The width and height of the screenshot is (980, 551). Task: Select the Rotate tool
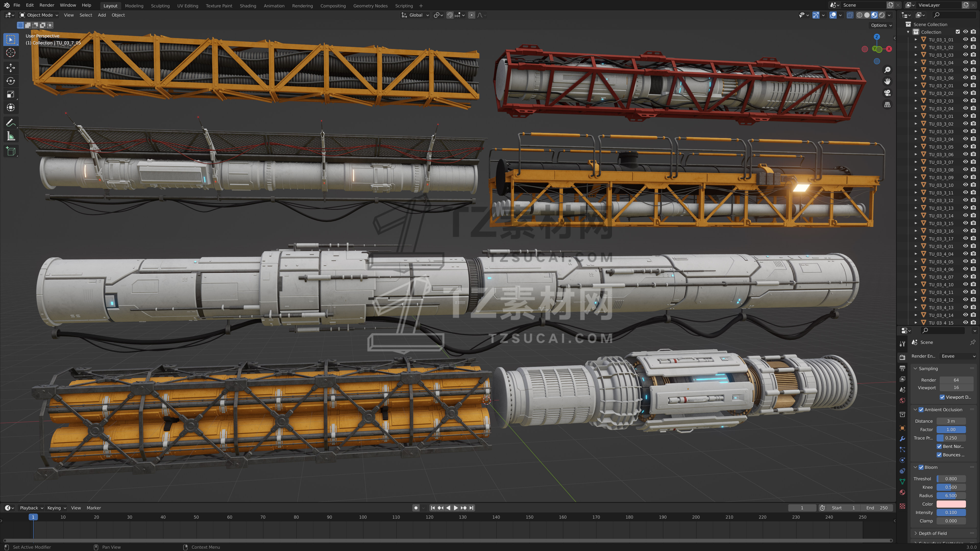coord(11,81)
